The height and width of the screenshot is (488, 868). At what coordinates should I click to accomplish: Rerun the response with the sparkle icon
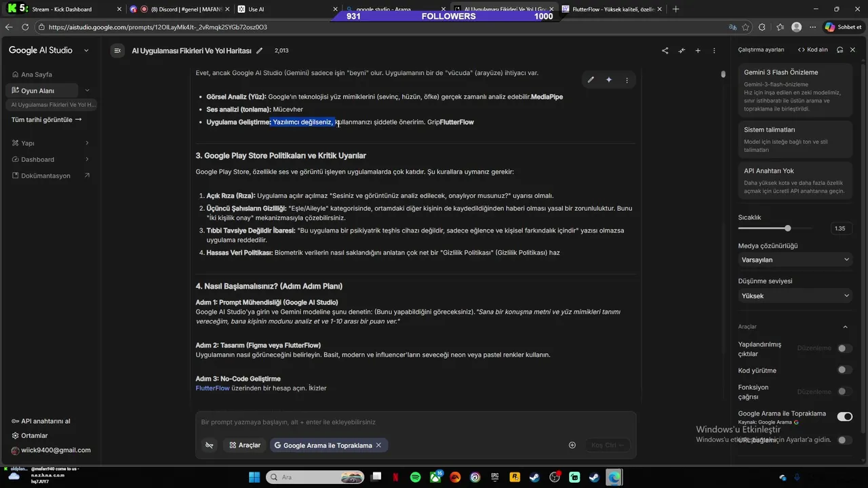609,80
